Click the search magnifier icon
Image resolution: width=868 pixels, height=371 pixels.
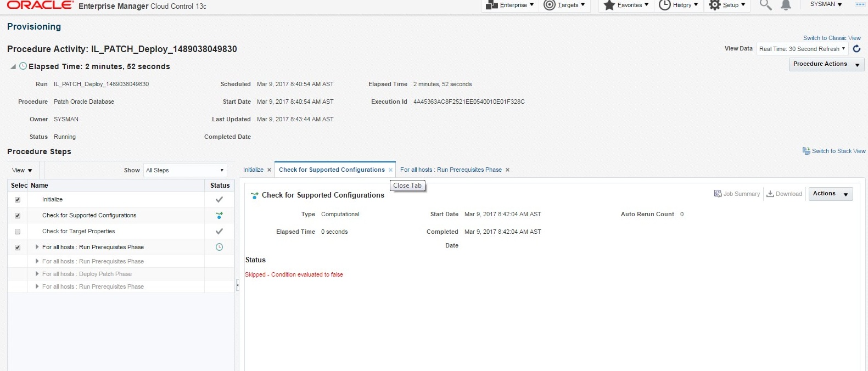pyautogui.click(x=765, y=5)
